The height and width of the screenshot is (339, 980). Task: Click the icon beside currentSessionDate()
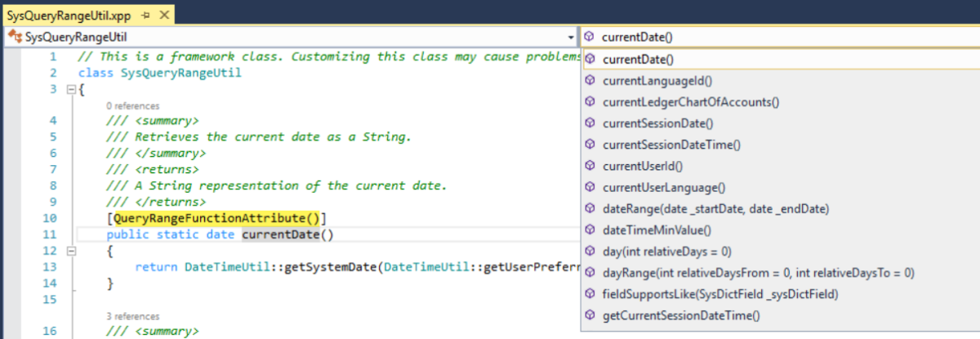pos(590,123)
